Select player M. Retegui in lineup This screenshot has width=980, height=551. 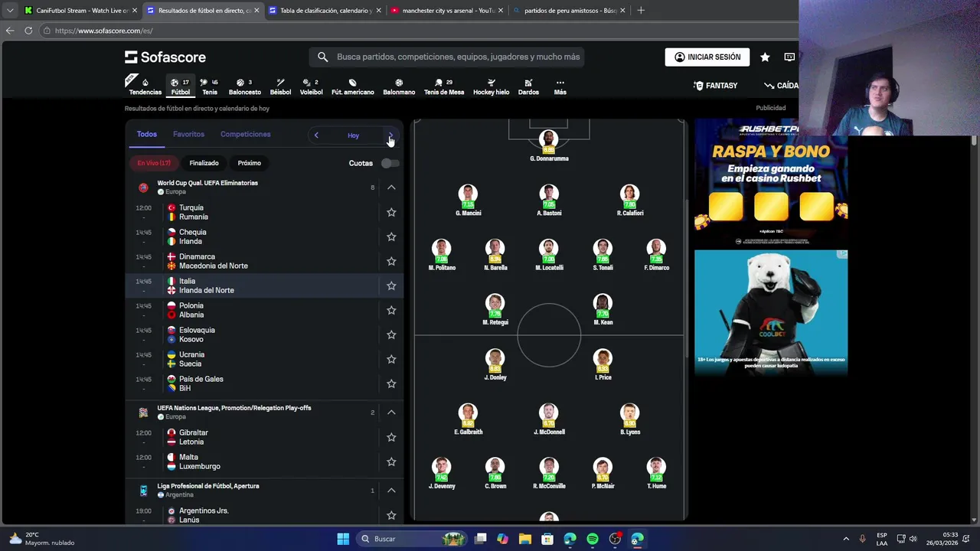[495, 309]
